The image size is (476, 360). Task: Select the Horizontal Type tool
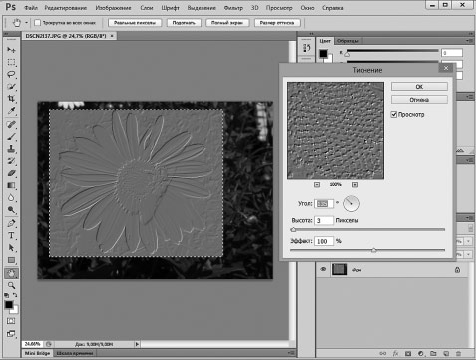click(11, 235)
